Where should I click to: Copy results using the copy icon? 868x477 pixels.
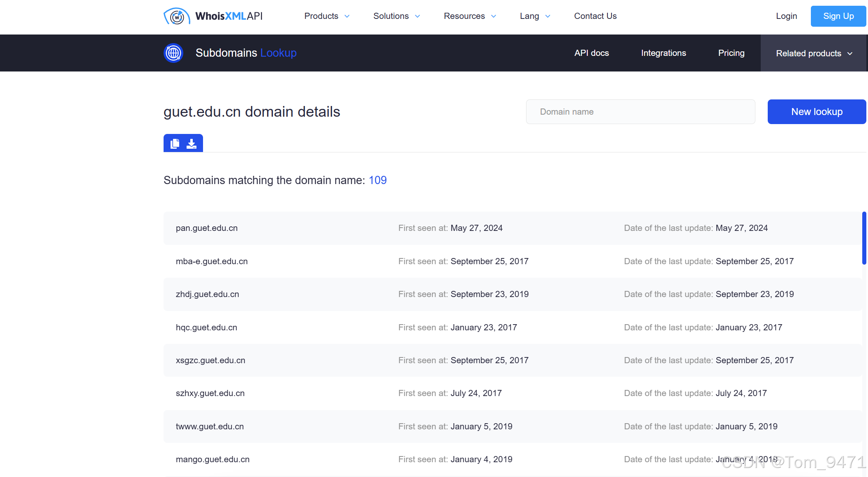175,143
